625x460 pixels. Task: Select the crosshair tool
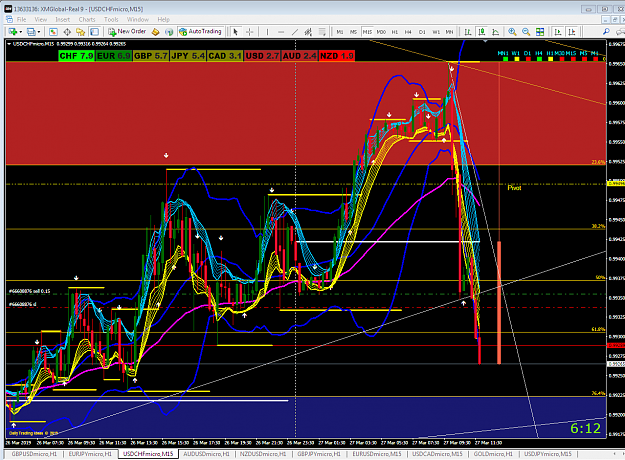tap(250, 31)
